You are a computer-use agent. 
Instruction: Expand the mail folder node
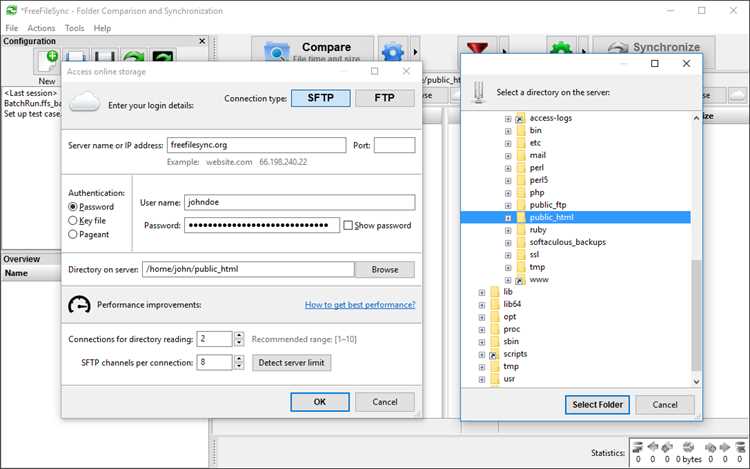coord(508,156)
